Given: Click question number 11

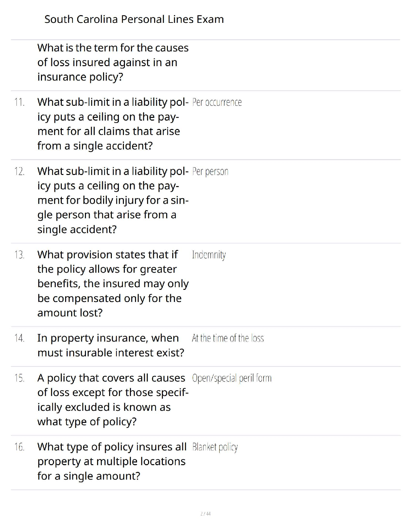Looking at the screenshot, I should (x=19, y=102).
